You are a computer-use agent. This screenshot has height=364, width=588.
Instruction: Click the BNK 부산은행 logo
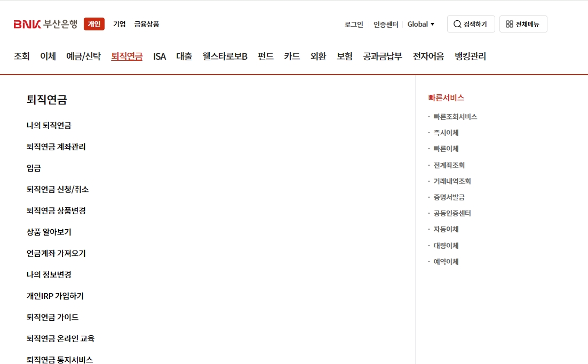[x=44, y=23]
